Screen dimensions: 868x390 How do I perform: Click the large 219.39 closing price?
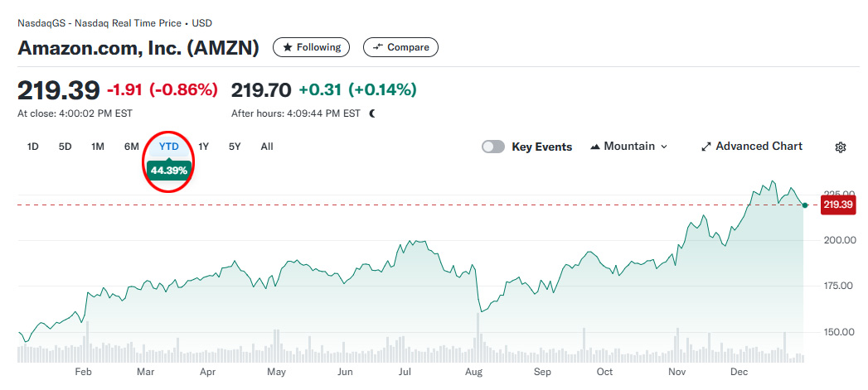(59, 90)
